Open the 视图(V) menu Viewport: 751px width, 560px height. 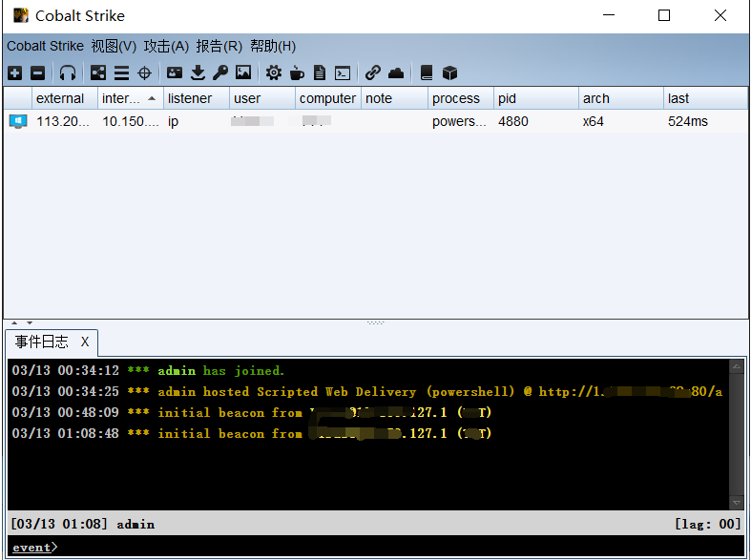114,46
